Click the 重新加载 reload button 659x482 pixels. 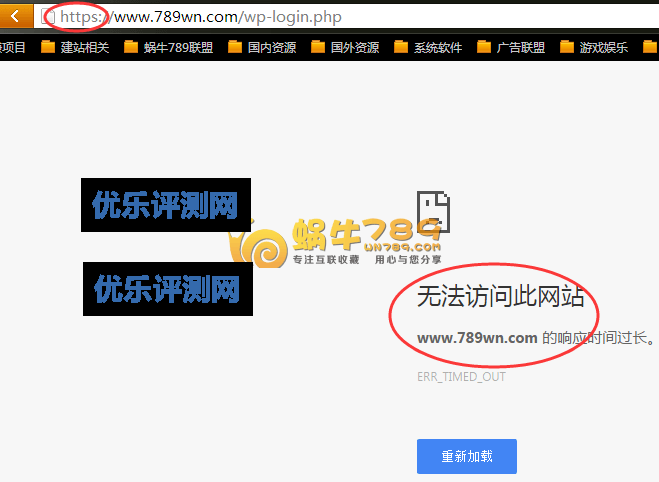point(467,456)
